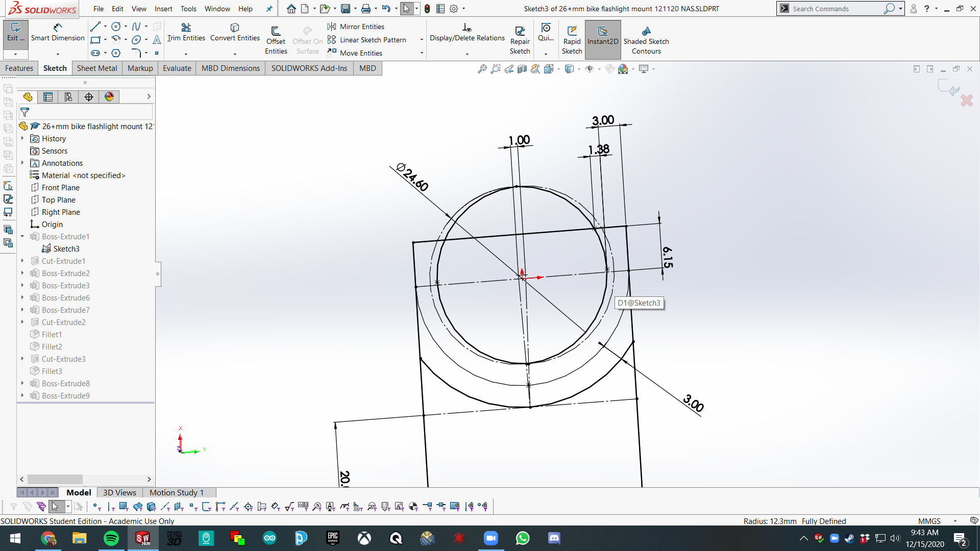Open the DisplayManager tab icon
The width and height of the screenshot is (980, 551).
coord(109,97)
